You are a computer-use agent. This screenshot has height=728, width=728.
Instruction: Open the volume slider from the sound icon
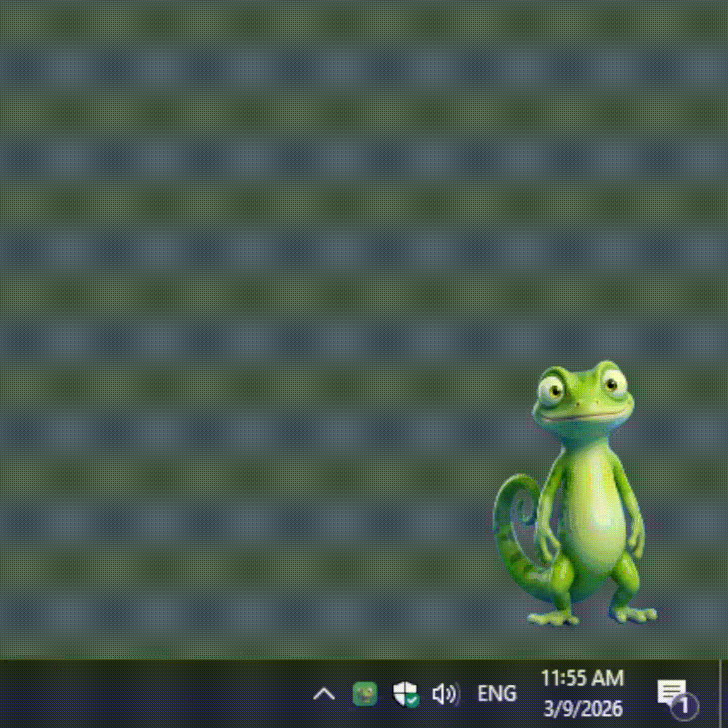point(446,694)
